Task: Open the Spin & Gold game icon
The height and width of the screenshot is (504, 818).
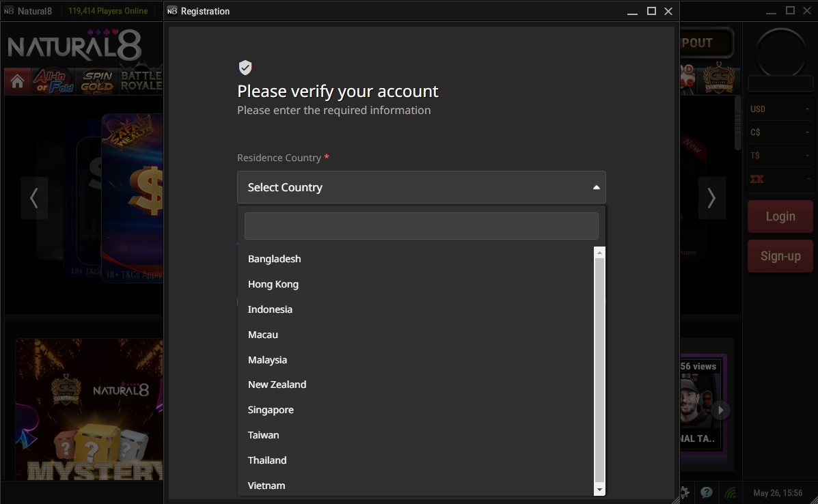Action: coord(97,81)
